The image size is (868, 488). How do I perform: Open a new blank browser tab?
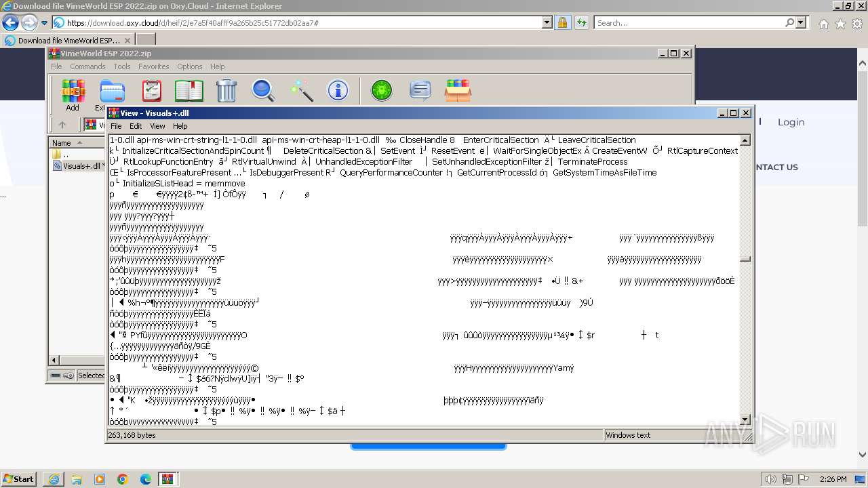pos(145,41)
